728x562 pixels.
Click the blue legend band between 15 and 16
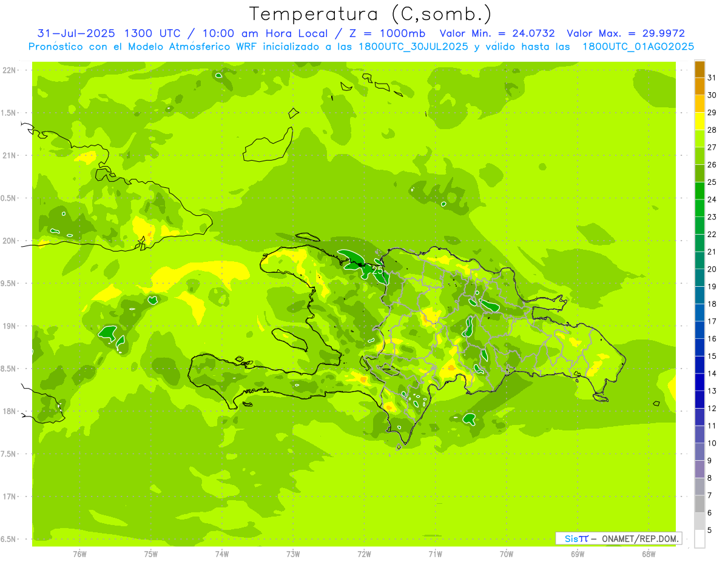click(699, 347)
